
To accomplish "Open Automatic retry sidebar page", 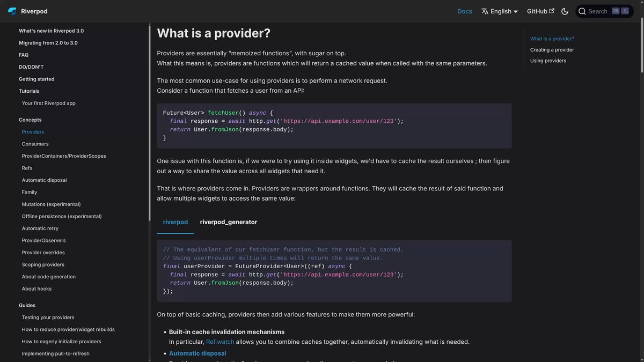I will (x=40, y=228).
